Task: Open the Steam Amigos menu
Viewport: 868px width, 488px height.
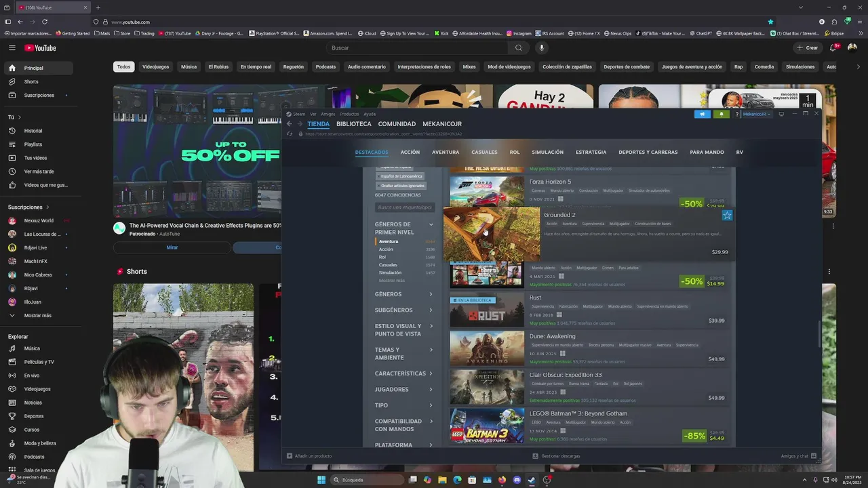Action: click(x=328, y=114)
